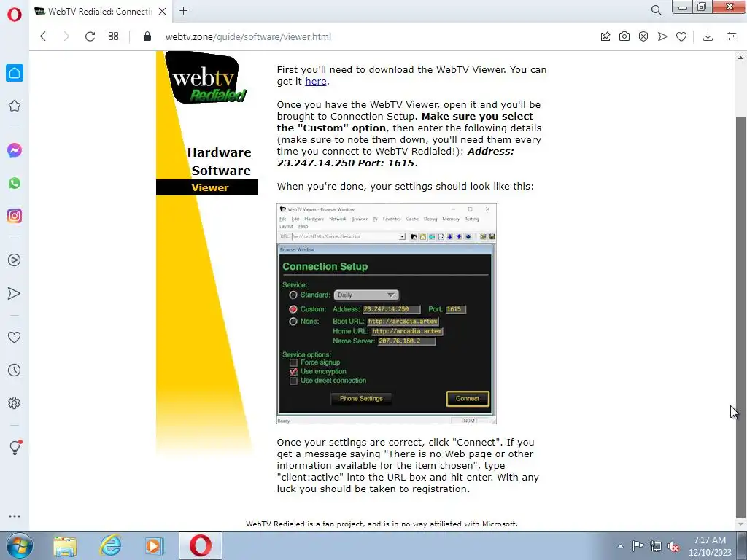Open Action Center flag icon
The image size is (747, 560).
tap(638, 546)
